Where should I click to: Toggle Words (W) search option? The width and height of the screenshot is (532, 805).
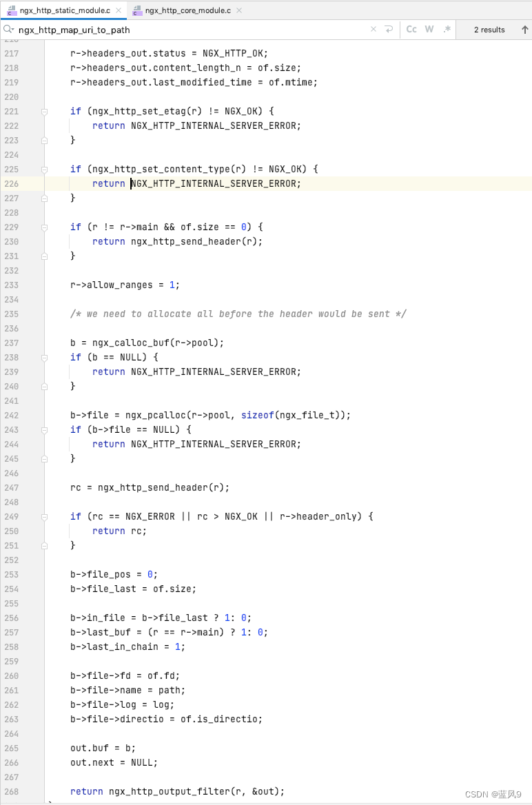tap(429, 29)
